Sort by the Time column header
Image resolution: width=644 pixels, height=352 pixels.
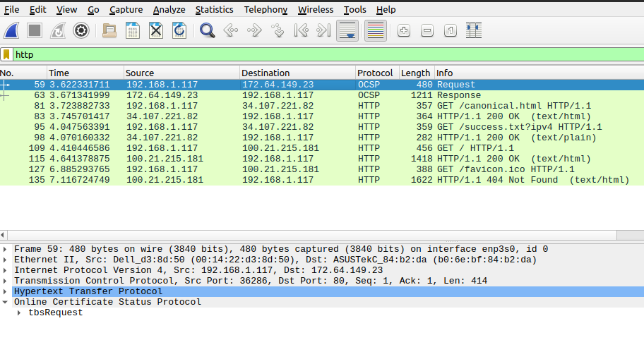pyautogui.click(x=85, y=73)
